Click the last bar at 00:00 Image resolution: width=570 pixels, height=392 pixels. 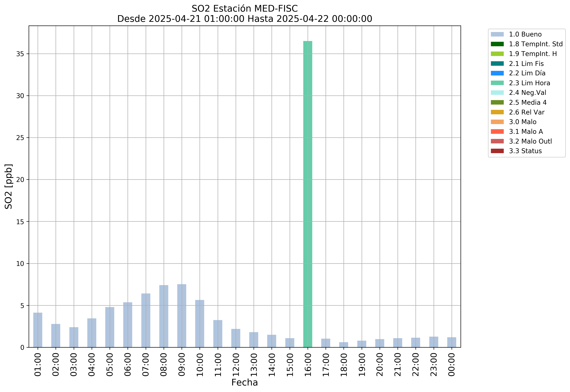(452, 342)
